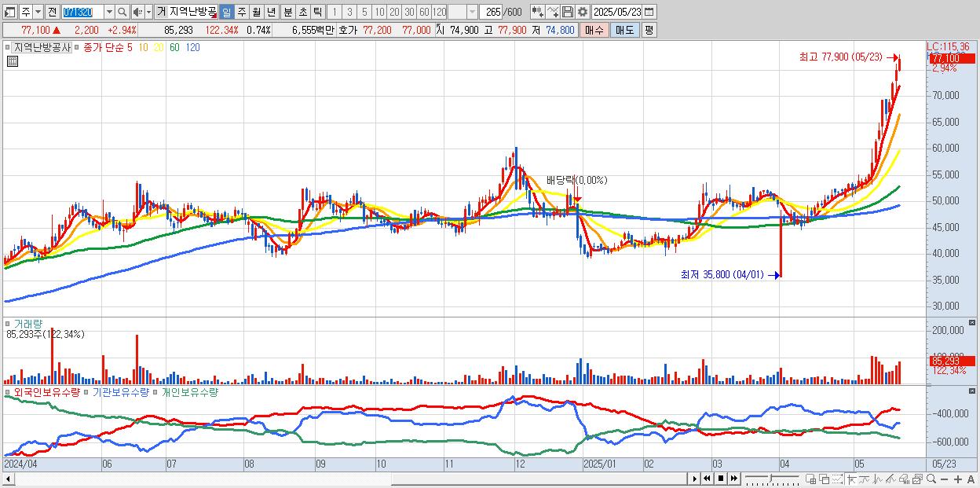
Task: Select interval 60 button
Action: coord(425,12)
